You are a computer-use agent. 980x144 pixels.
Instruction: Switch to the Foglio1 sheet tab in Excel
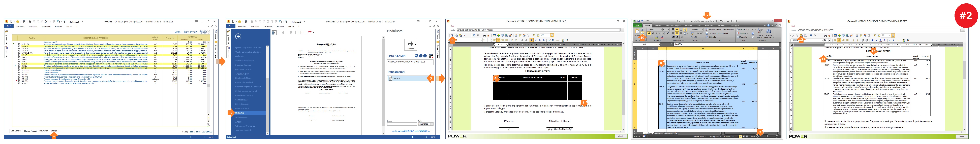coord(648,133)
